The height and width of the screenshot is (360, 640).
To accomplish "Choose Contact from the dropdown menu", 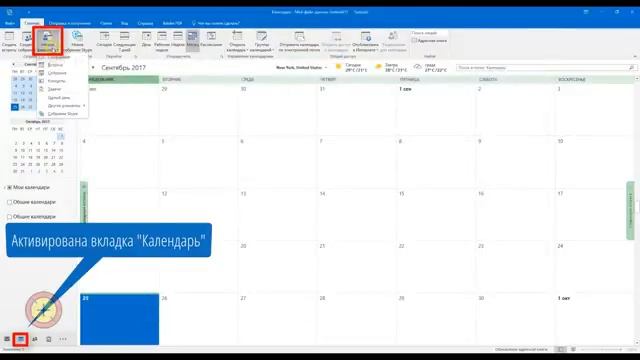I will pos(62,81).
